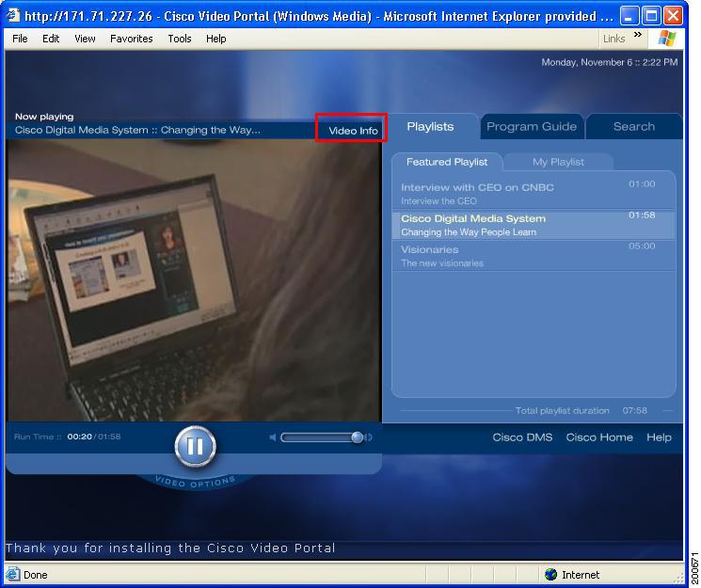The width and height of the screenshot is (701, 588).
Task: Expand the Links toolbar chevron
Action: coord(638,35)
